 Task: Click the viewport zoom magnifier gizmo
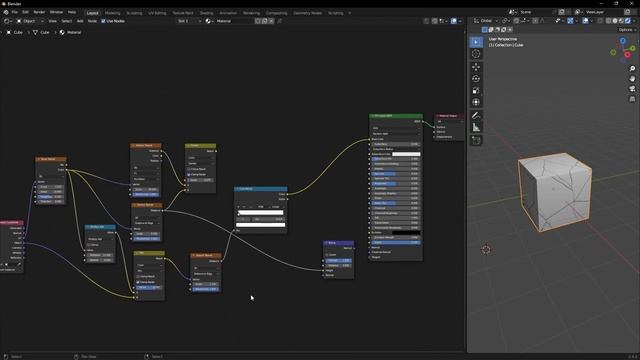[x=632, y=69]
